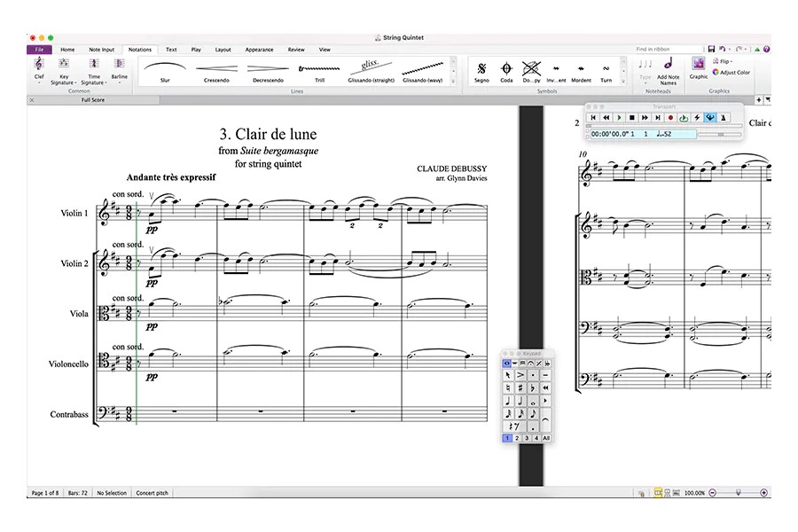The width and height of the screenshot is (798, 532).
Task: Open the Key Signature dropdown
Action: point(63,71)
